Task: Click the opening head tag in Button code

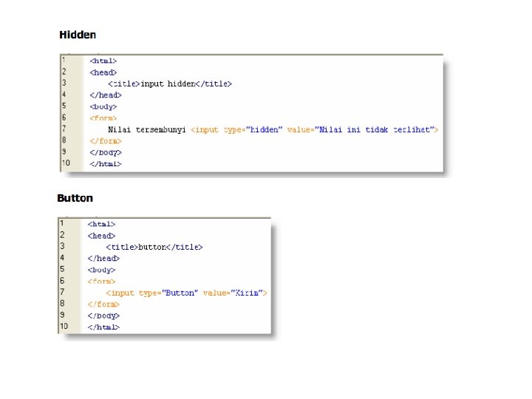Action: pyautogui.click(x=101, y=236)
